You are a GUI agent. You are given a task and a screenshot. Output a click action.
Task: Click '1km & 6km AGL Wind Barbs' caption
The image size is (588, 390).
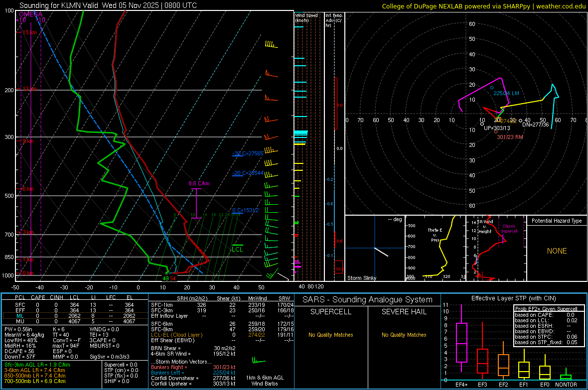[x=265, y=381]
